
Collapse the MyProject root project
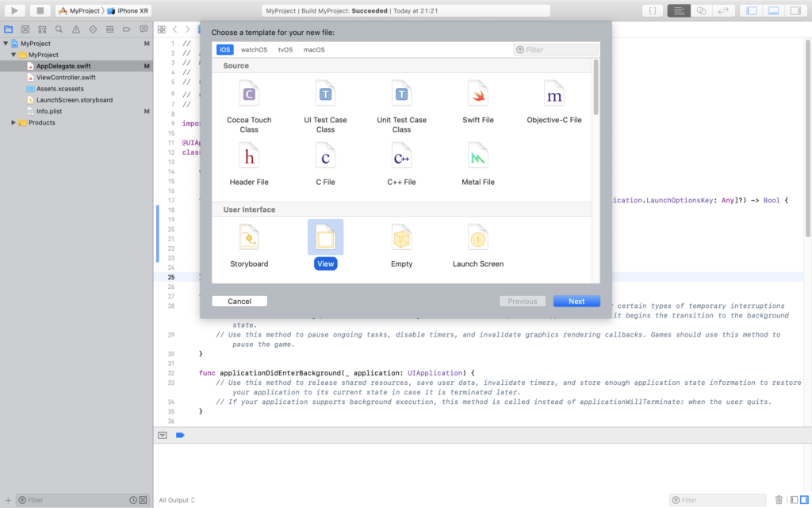point(6,44)
